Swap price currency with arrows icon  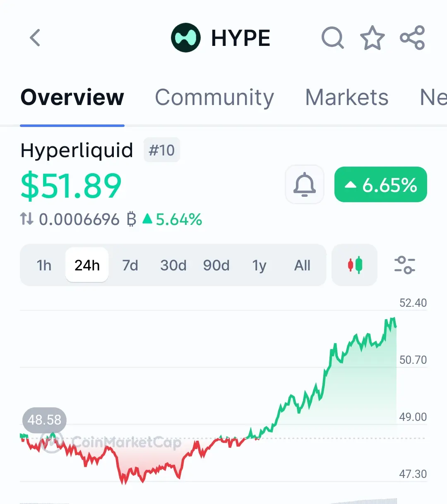pos(26,219)
